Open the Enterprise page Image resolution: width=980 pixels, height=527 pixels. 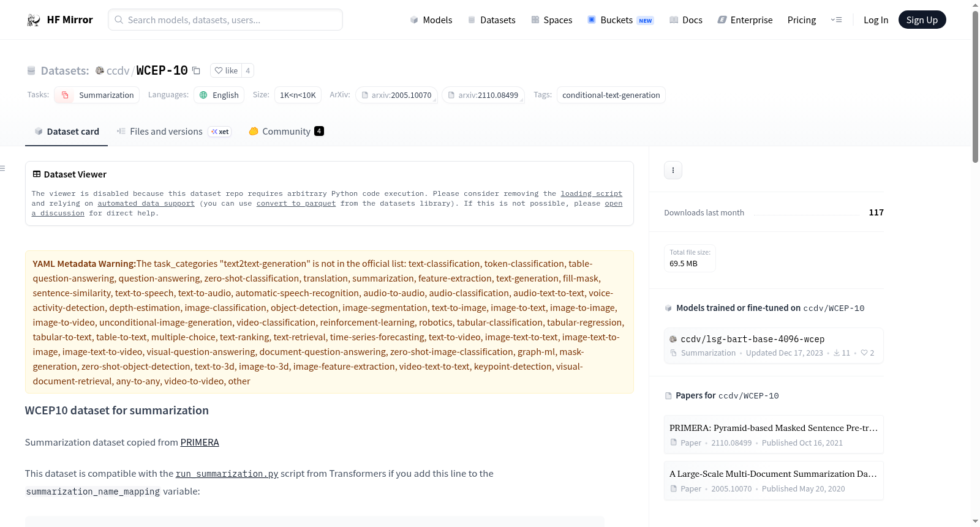tap(745, 20)
